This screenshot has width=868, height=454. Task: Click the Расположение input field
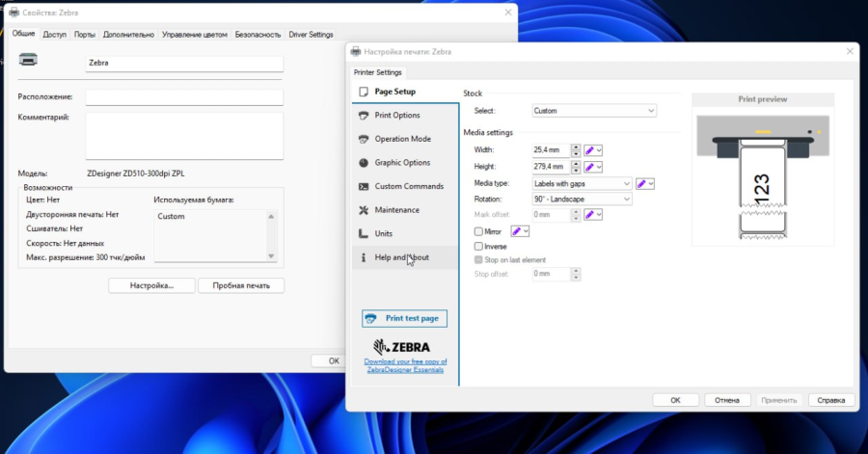point(184,96)
